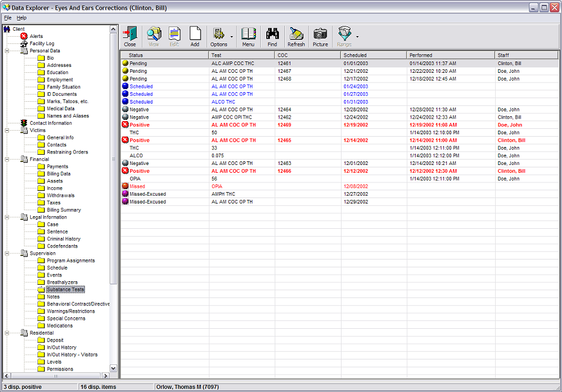Click the Add new page icon
Viewport: 562px width, 392px height.
pos(195,34)
